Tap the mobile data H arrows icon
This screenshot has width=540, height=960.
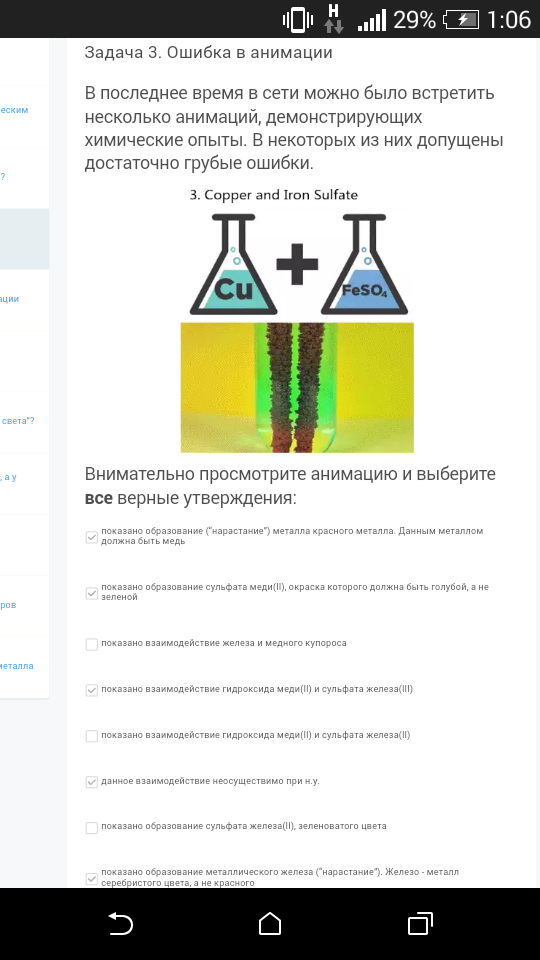pos(334,18)
